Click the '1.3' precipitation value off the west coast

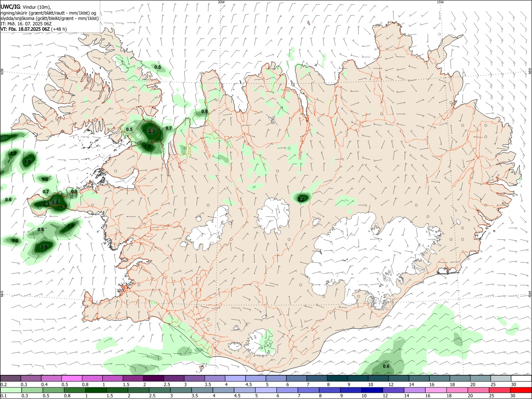(13, 153)
